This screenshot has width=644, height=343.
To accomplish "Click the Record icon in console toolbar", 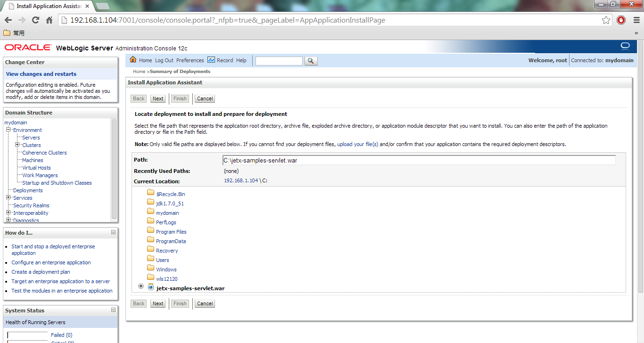I will coord(211,60).
